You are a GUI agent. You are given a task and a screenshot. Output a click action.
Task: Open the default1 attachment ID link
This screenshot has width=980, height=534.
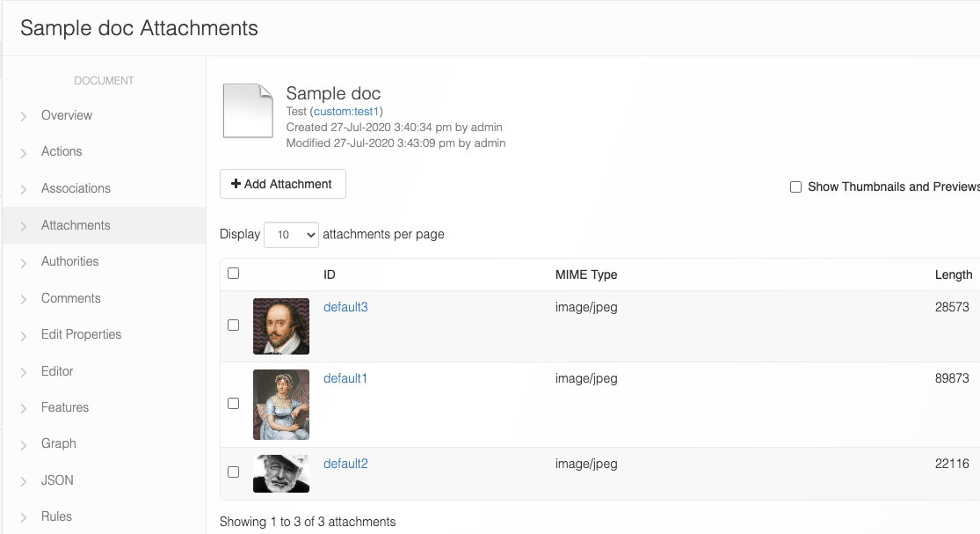345,378
